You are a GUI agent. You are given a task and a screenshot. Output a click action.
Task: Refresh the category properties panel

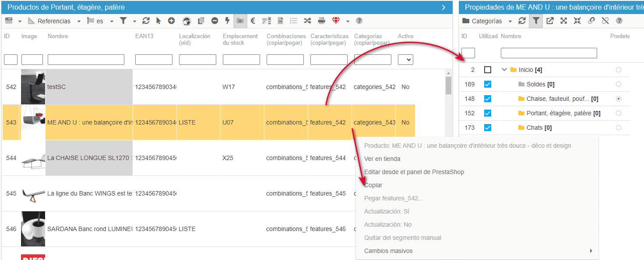[x=522, y=21]
